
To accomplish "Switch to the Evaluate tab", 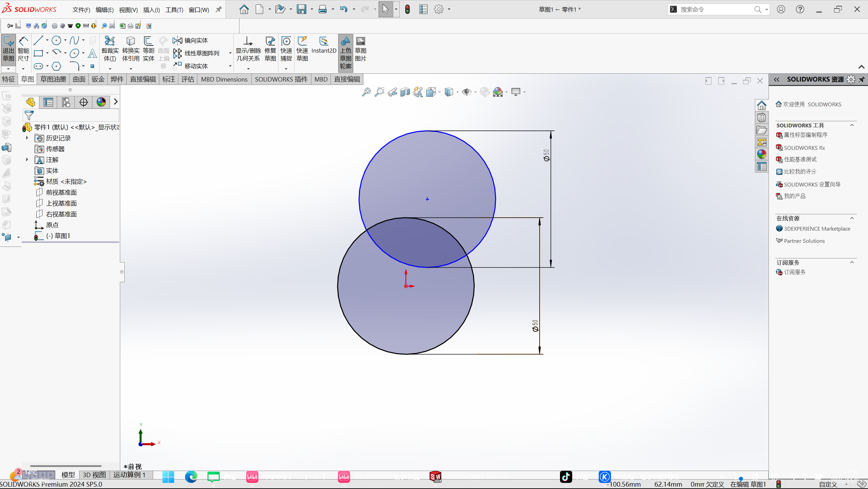I will [x=187, y=79].
